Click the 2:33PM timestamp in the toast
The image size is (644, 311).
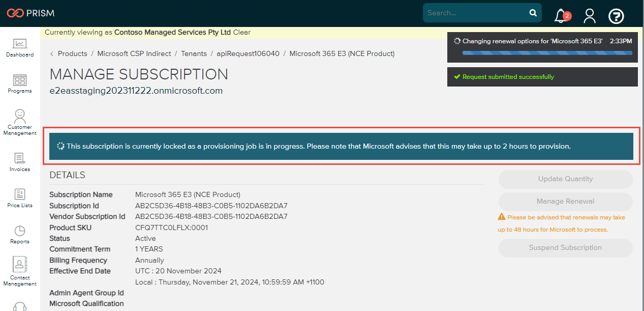(x=621, y=41)
